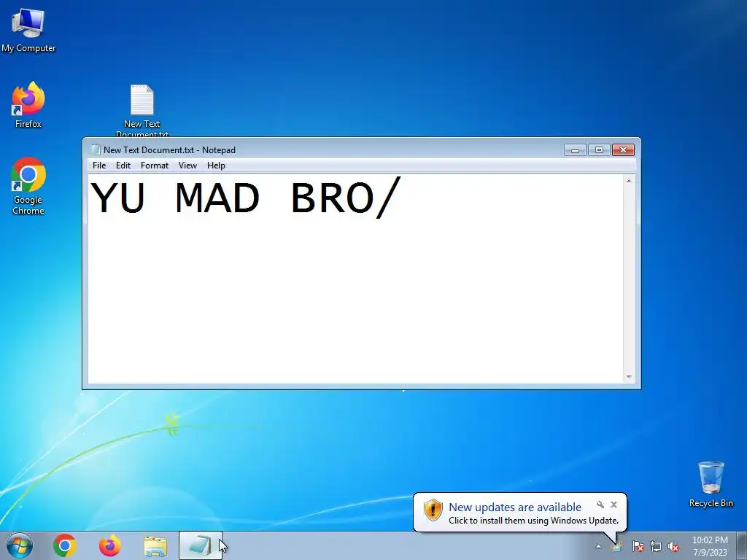Click the New updates are available link
747x560 pixels.
[514, 507]
